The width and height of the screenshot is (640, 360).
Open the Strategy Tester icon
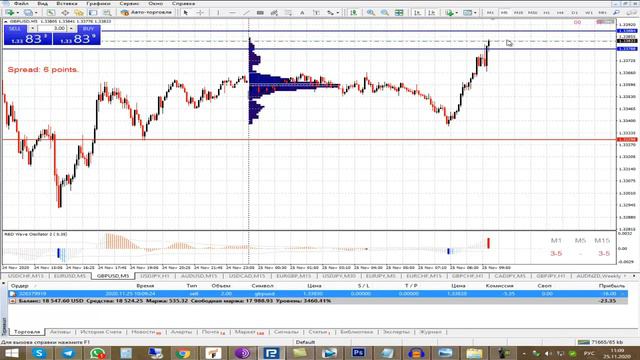[x=107, y=13]
